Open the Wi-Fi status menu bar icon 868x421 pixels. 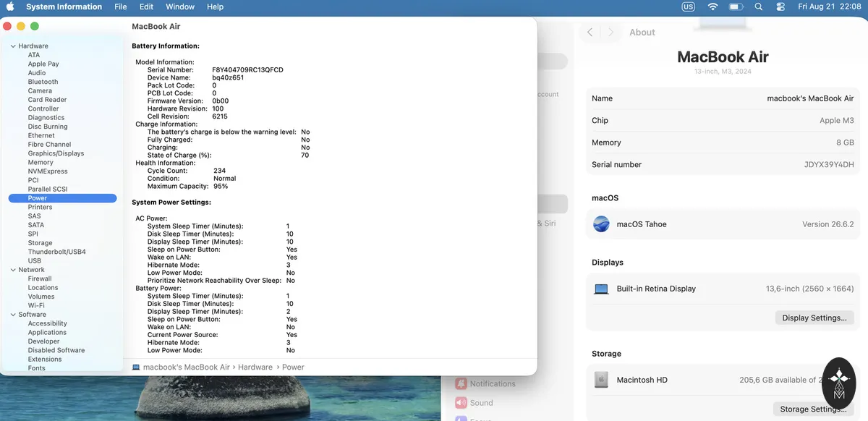click(712, 7)
